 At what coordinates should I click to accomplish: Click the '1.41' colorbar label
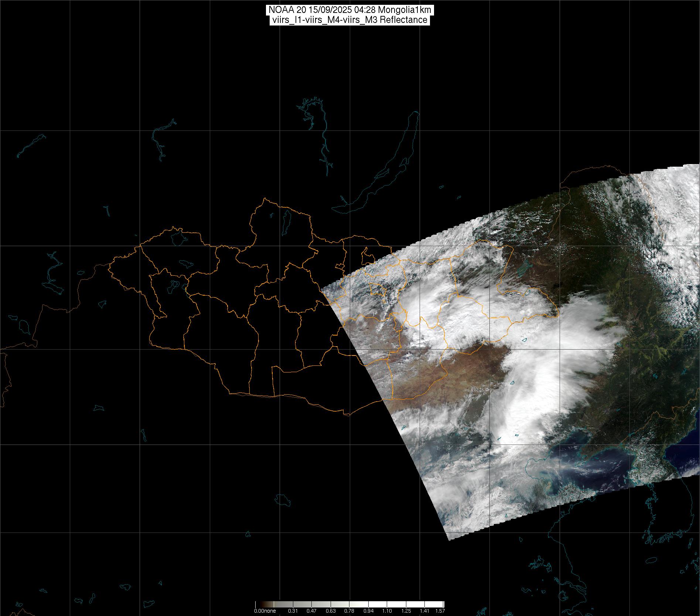(x=425, y=611)
